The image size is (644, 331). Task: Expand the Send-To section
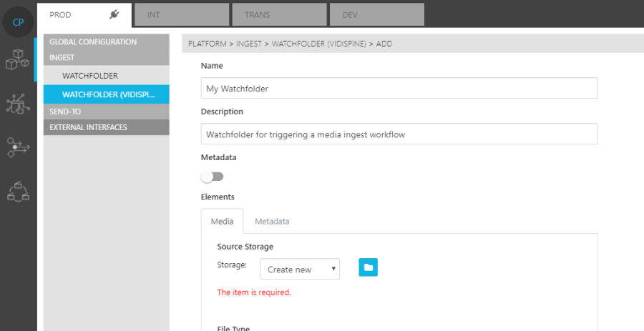pos(106,112)
